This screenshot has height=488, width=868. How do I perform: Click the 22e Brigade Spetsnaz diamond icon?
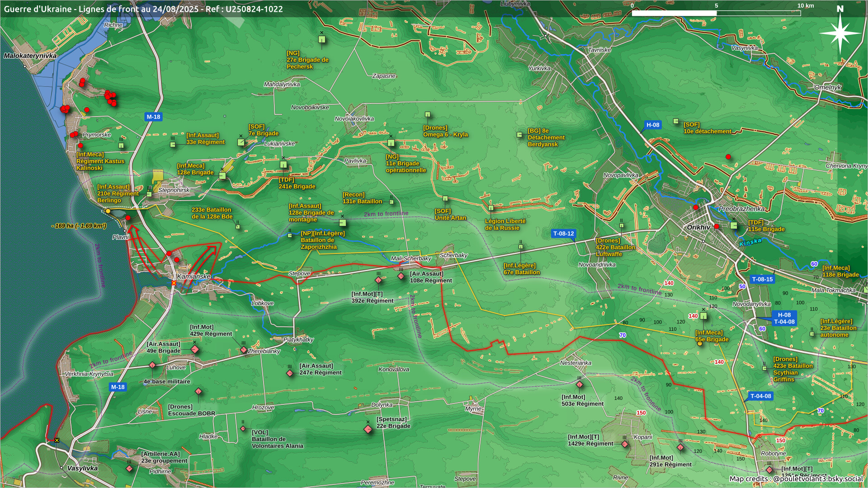(x=368, y=429)
